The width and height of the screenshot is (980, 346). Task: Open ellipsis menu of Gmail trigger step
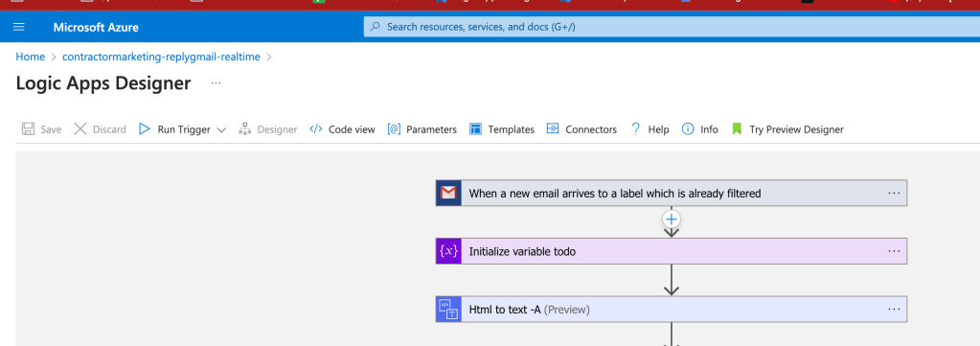point(894,193)
